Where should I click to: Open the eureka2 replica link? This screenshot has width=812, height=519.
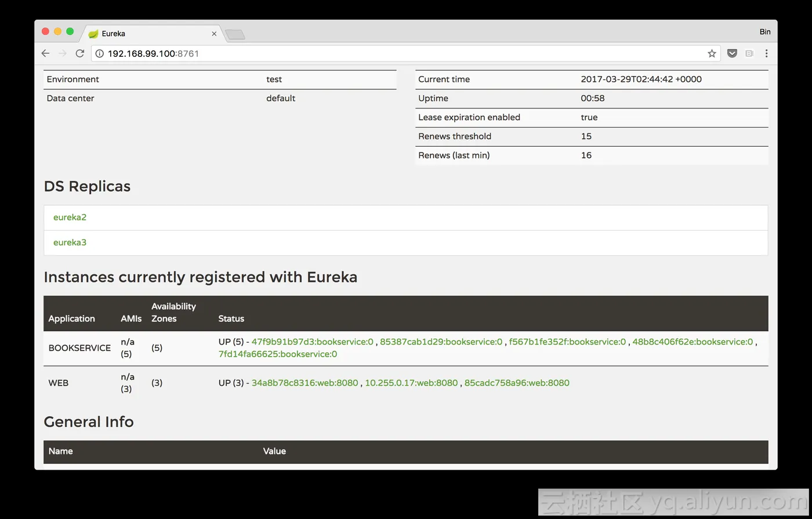click(70, 217)
